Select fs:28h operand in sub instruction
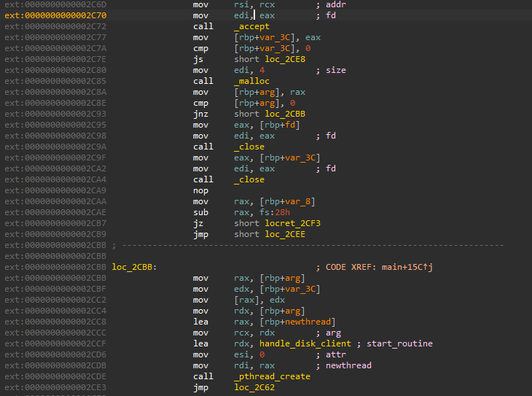Screen dimensions: 532x396 (x=275, y=213)
